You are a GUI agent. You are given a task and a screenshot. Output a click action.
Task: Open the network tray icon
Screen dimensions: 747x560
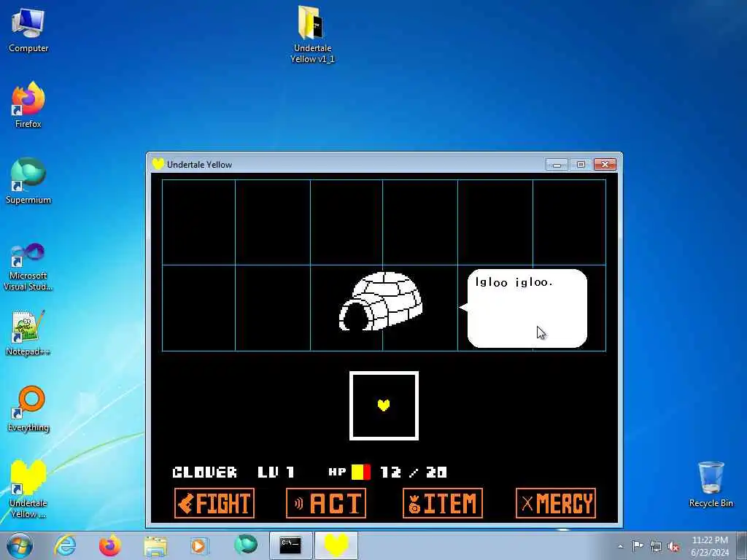tap(656, 546)
